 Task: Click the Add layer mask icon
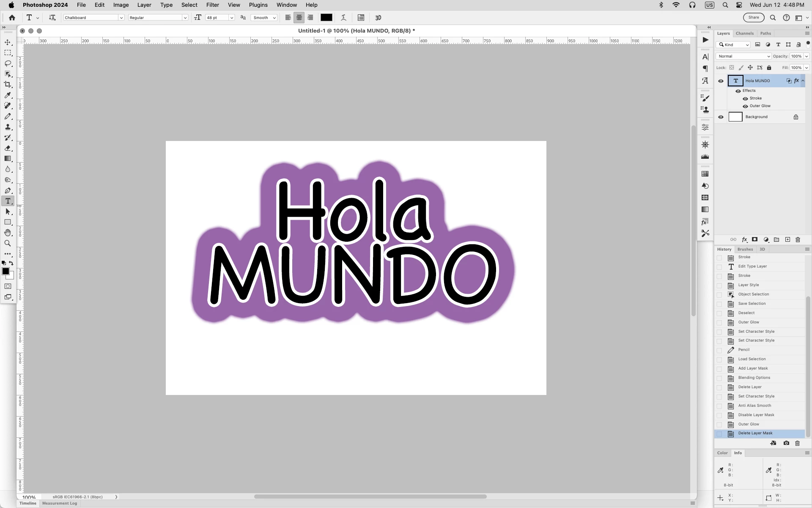[x=754, y=240]
